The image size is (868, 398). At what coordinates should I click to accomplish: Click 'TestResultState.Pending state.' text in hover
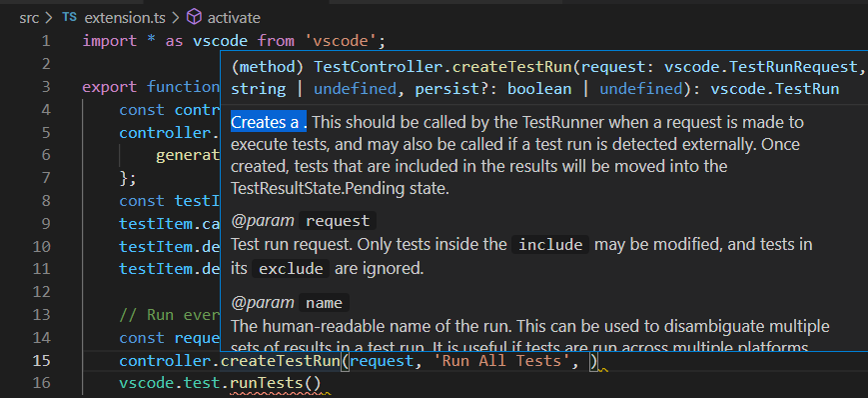tap(340, 189)
